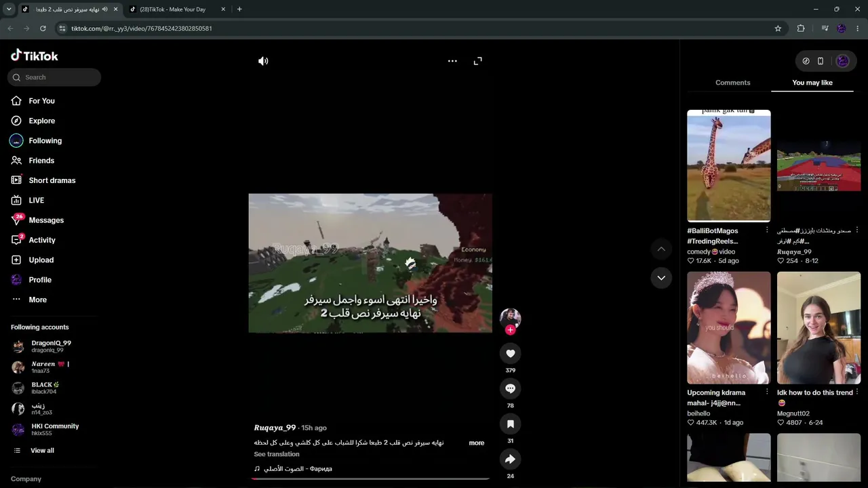Click the address bar URL
Viewport: 868px width, 488px height.
(142, 28)
